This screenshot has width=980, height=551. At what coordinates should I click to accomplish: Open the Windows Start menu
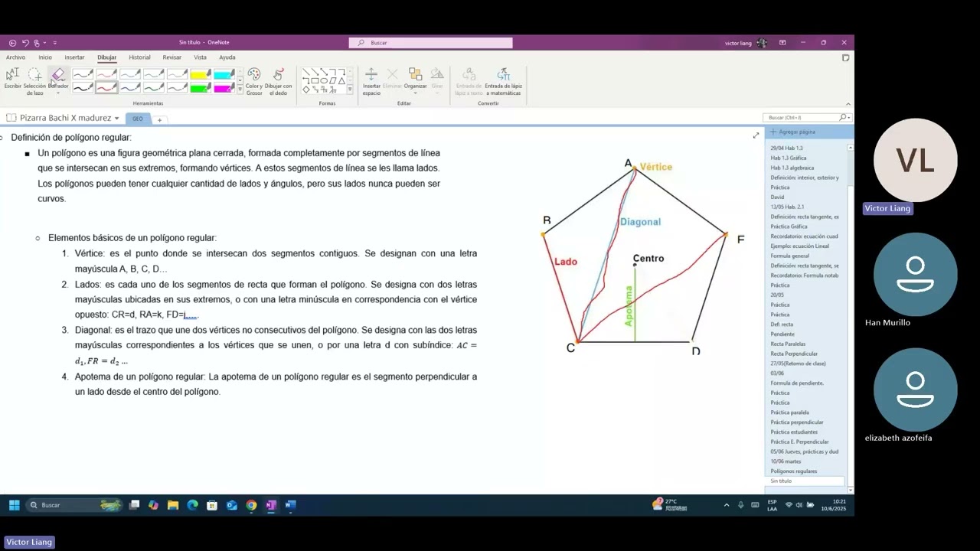[14, 505]
